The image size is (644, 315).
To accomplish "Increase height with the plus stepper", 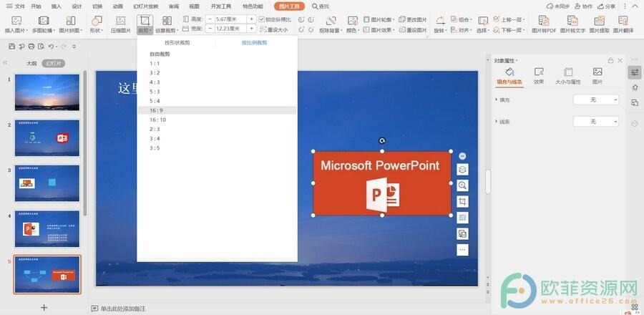I will 251,19.
